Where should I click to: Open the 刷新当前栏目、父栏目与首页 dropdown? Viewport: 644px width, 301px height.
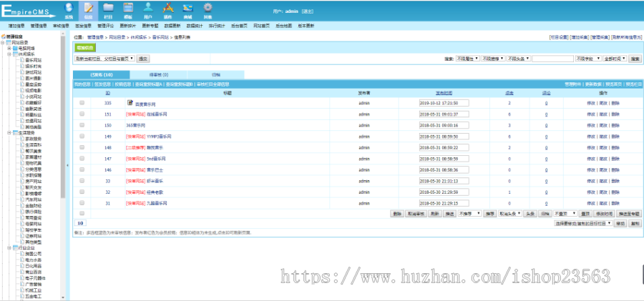point(104,59)
